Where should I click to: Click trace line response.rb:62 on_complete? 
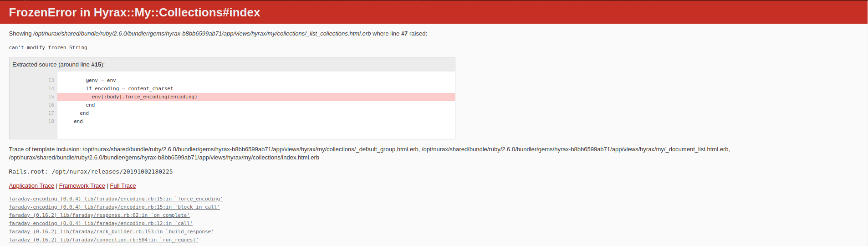tap(99, 215)
